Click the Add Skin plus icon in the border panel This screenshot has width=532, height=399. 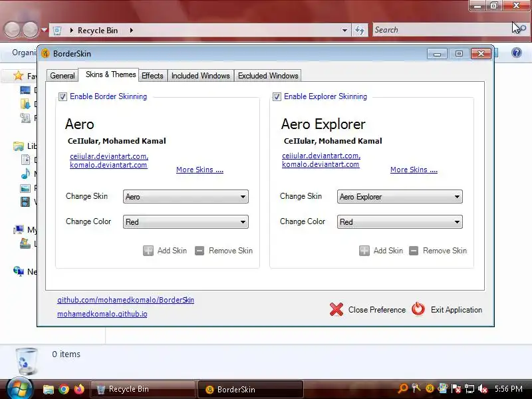pos(148,251)
